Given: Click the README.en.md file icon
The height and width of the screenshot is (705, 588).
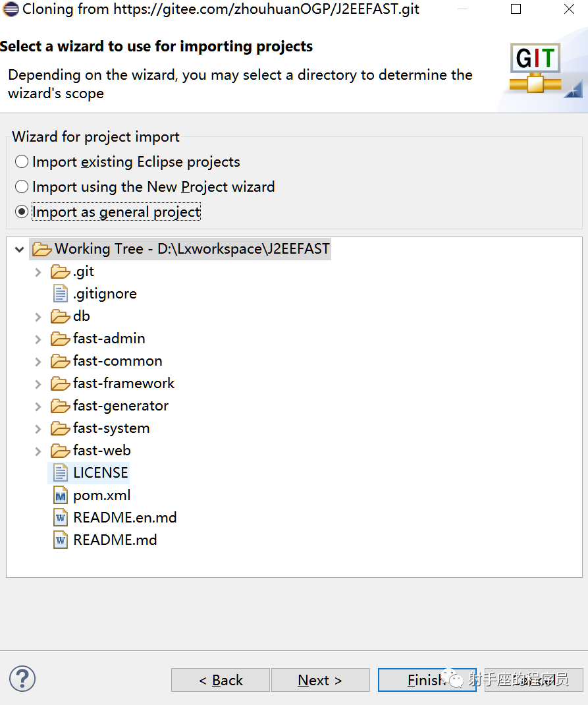Looking at the screenshot, I should coord(61,518).
